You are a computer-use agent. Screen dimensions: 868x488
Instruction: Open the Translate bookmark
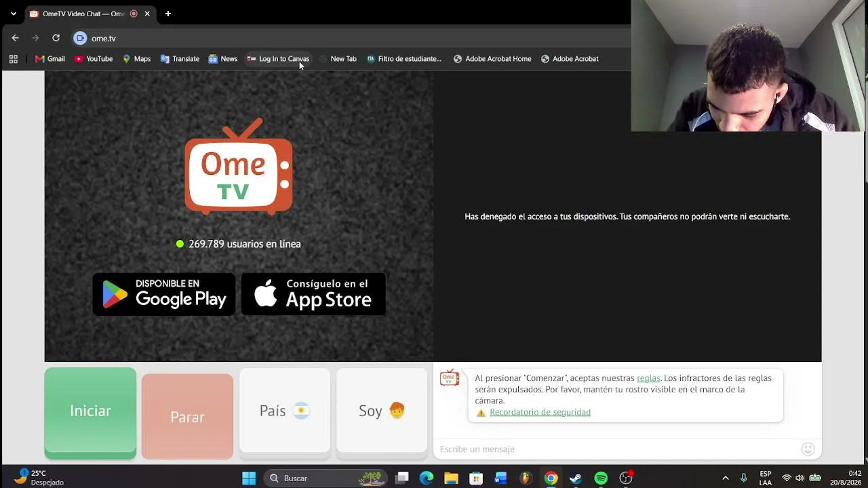(x=180, y=59)
